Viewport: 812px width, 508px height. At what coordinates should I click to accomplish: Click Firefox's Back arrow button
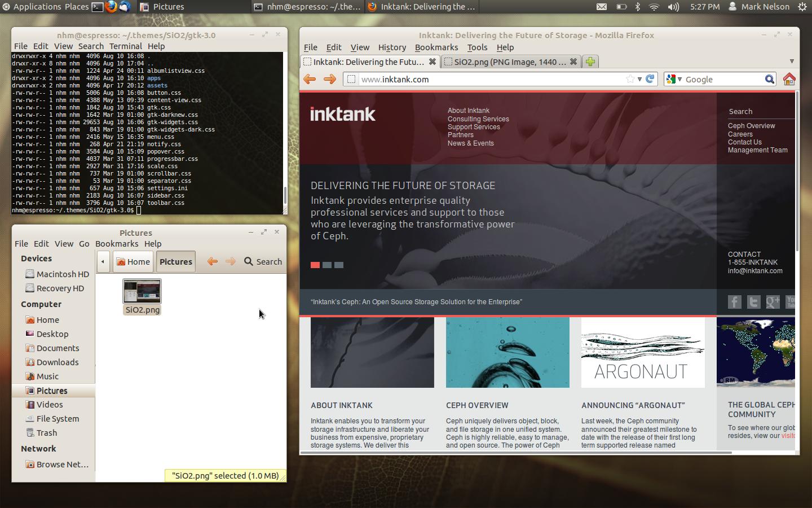pyautogui.click(x=310, y=79)
